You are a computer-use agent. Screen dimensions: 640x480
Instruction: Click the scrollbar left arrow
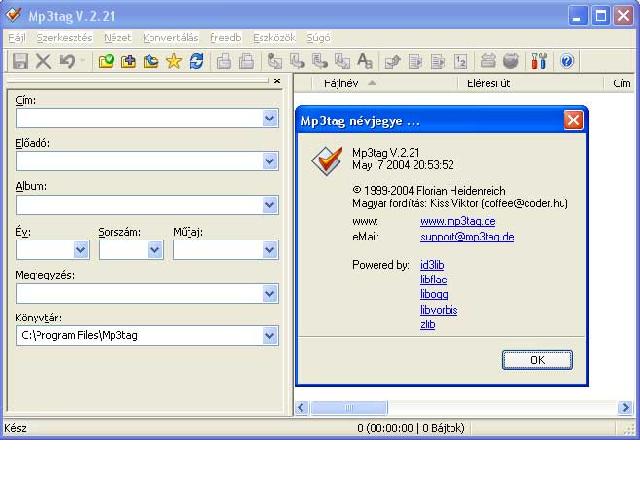[302, 407]
